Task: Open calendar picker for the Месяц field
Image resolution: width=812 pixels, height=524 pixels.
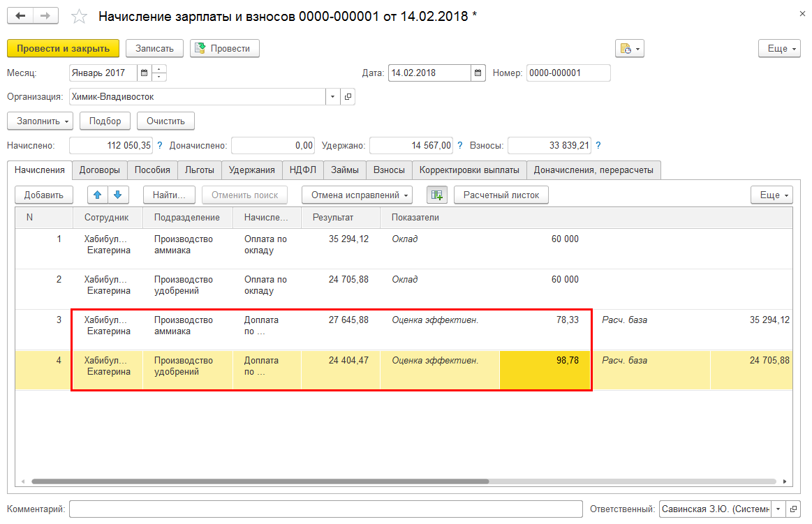Action: [143, 73]
